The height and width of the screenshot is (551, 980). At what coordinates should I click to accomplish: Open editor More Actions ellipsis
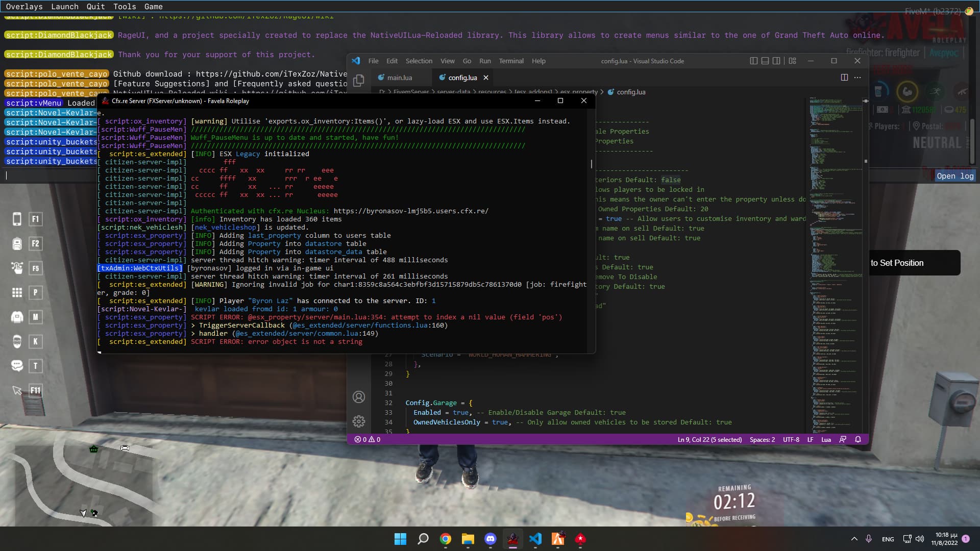[857, 78]
